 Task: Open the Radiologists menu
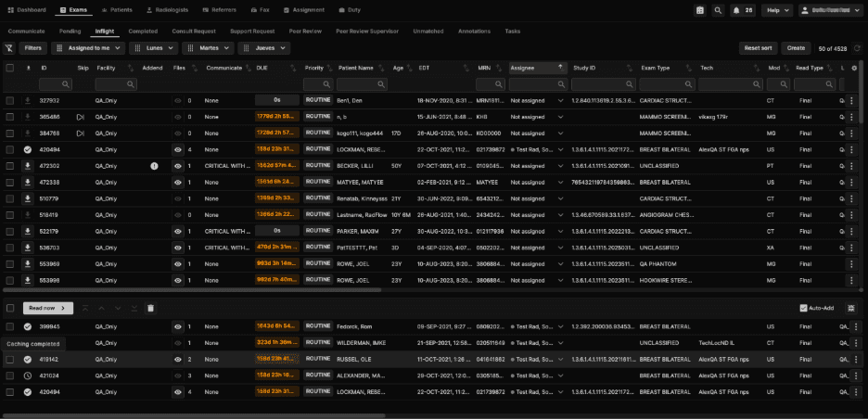tap(168, 10)
